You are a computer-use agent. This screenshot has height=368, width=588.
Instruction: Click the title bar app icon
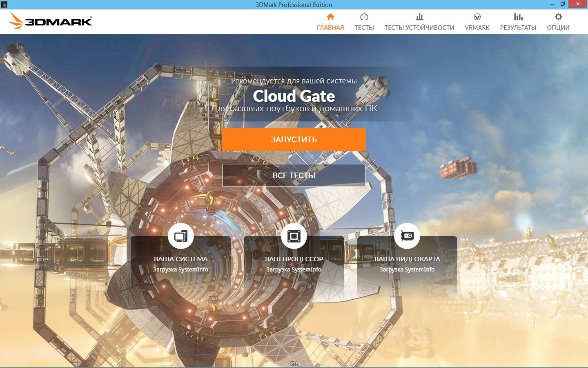(x=4, y=4)
